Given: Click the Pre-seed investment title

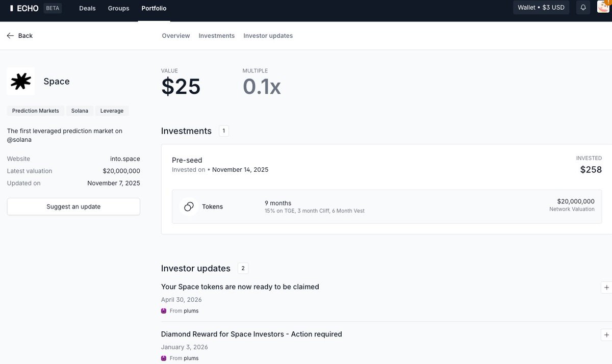Looking at the screenshot, I should (187, 160).
